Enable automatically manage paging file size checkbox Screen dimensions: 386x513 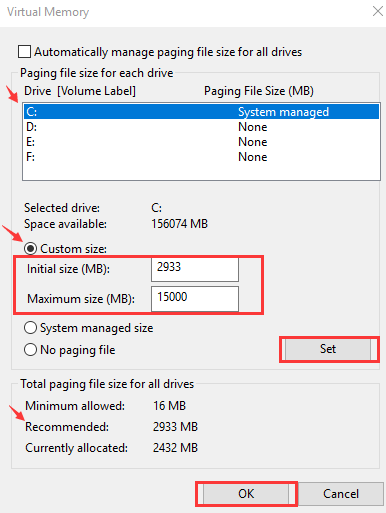point(25,52)
